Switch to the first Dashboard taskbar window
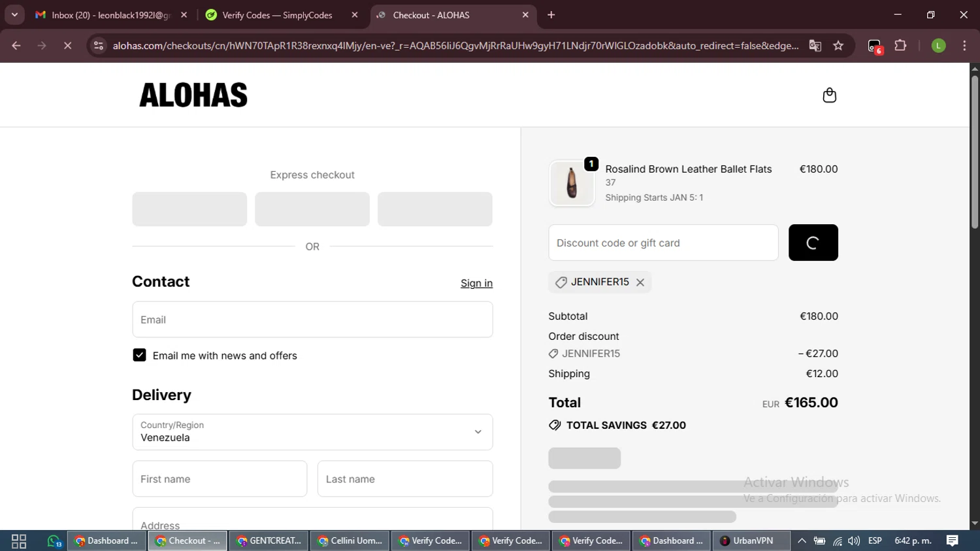This screenshot has height=551, width=980. click(x=106, y=541)
